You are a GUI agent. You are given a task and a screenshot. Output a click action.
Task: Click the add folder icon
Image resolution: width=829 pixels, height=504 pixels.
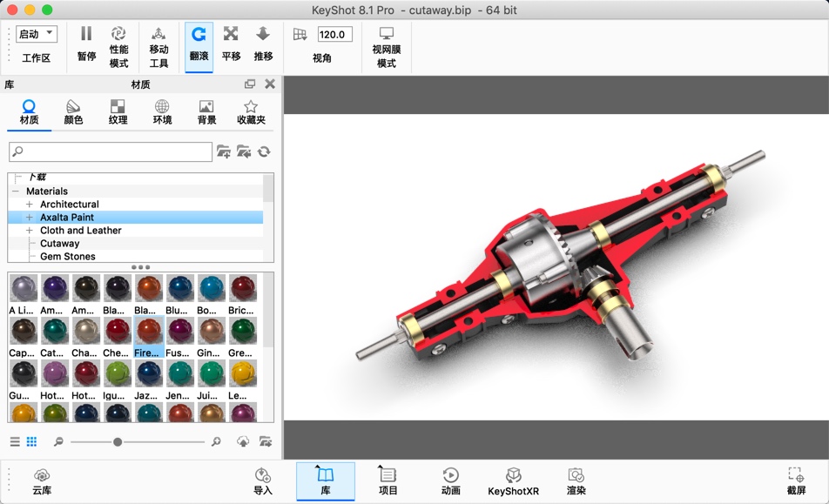(224, 152)
